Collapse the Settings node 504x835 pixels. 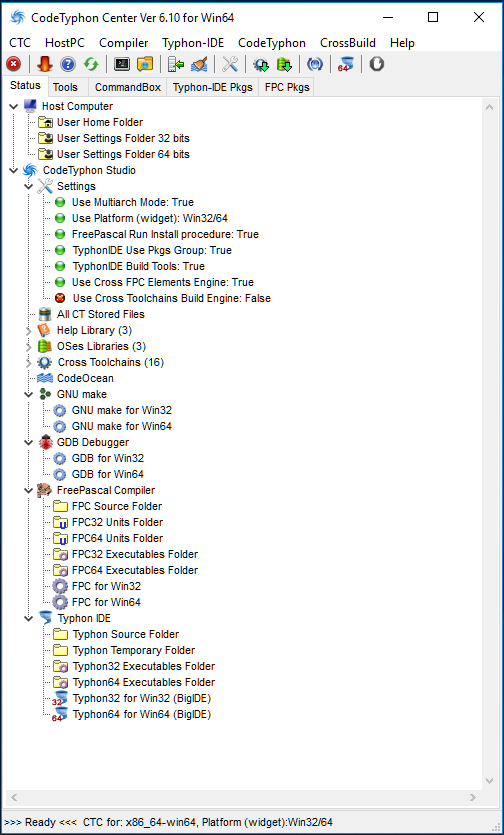tap(29, 186)
